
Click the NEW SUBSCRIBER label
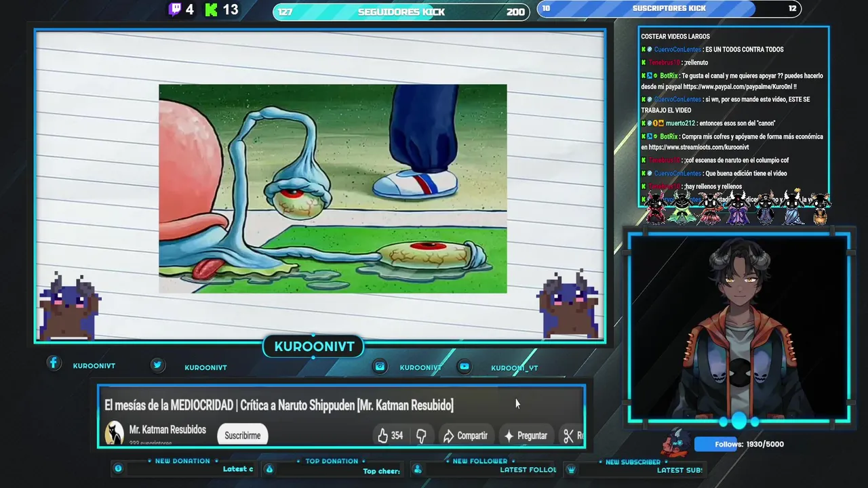(633, 462)
